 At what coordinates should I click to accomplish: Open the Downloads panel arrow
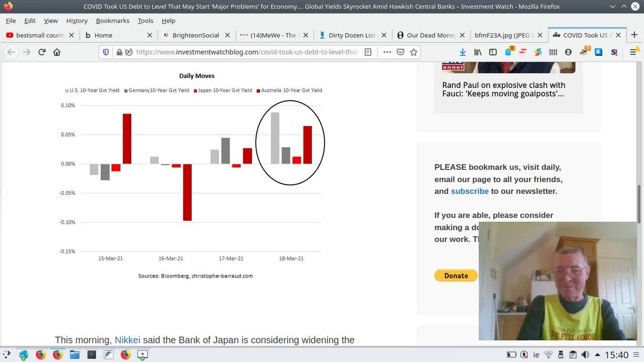pos(462,52)
